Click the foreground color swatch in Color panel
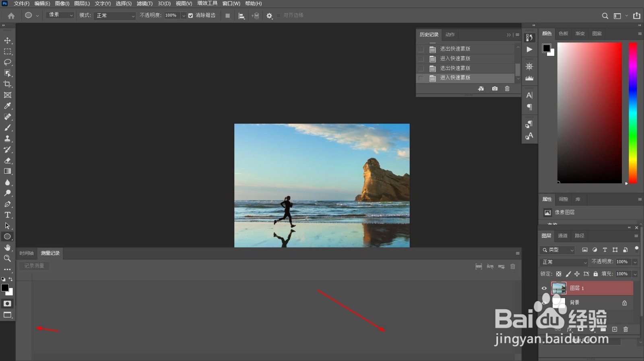Viewport: 644px width, 361px height. [546, 48]
